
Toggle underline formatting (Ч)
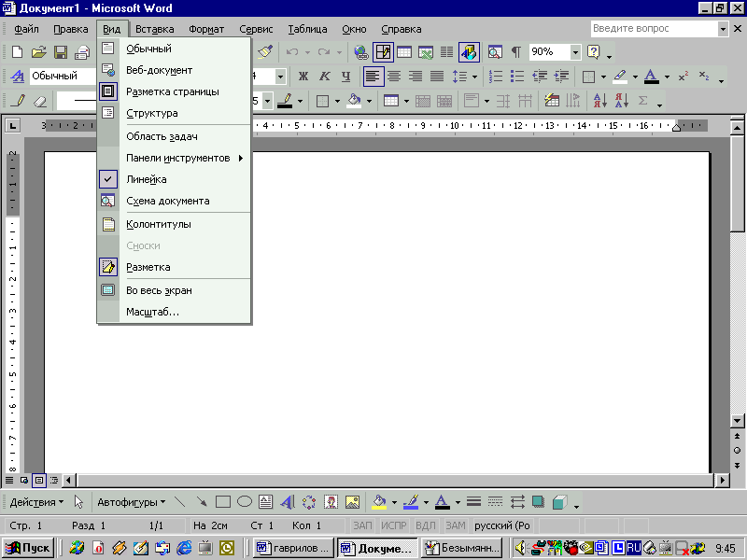345,77
